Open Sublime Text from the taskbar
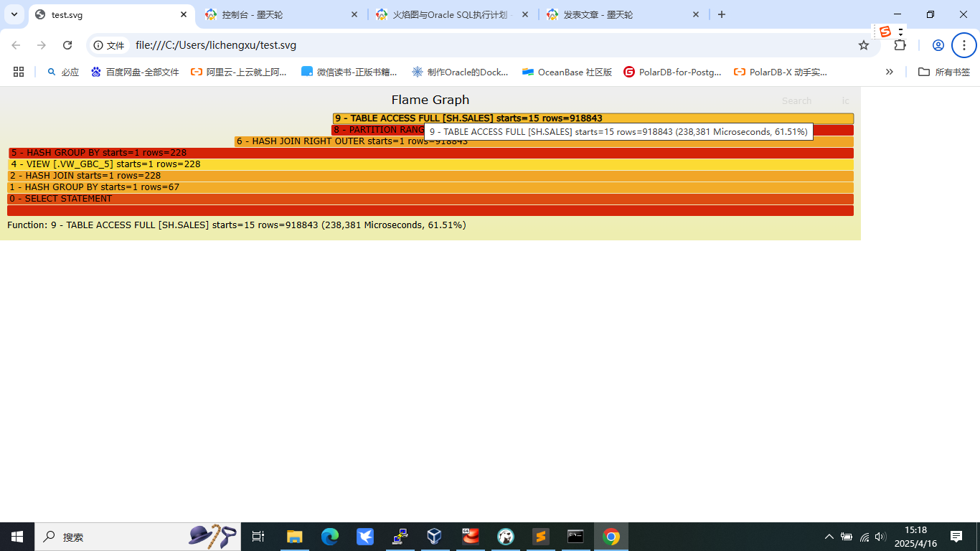 coord(540,537)
